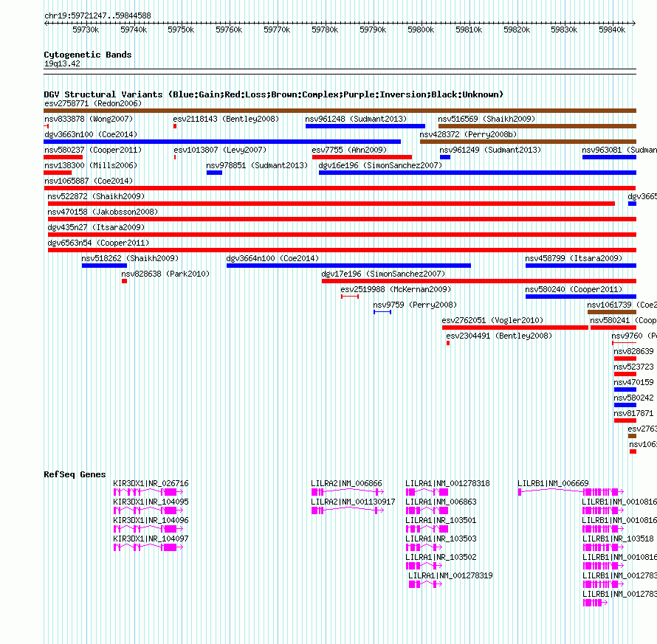Open esv2519988 (McKernan2009) variant
657x644 pixels.
[x=396, y=289]
